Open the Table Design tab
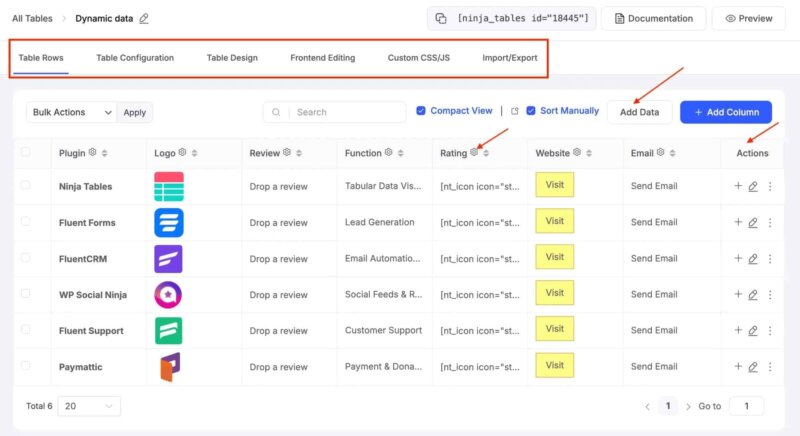This screenshot has width=800, height=436. 232,58
